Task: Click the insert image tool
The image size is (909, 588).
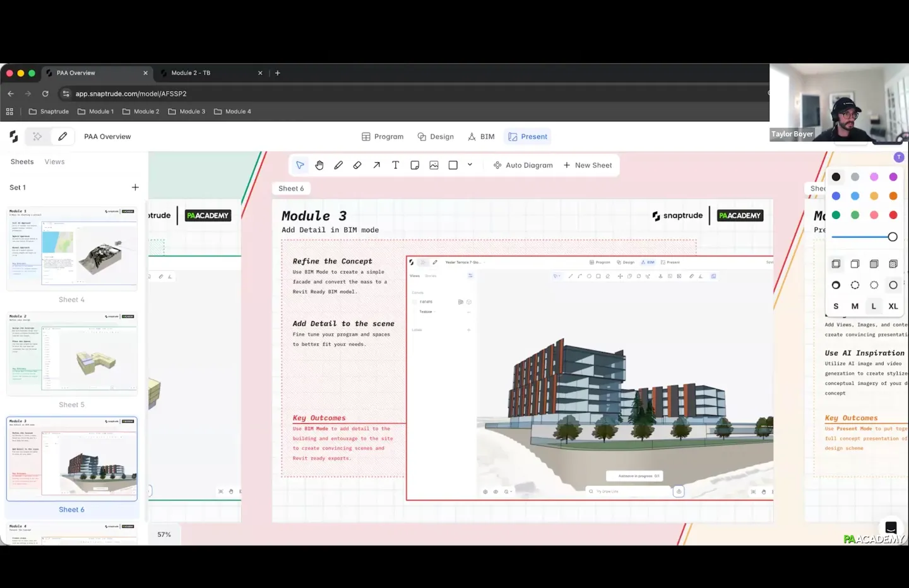Action: (434, 165)
